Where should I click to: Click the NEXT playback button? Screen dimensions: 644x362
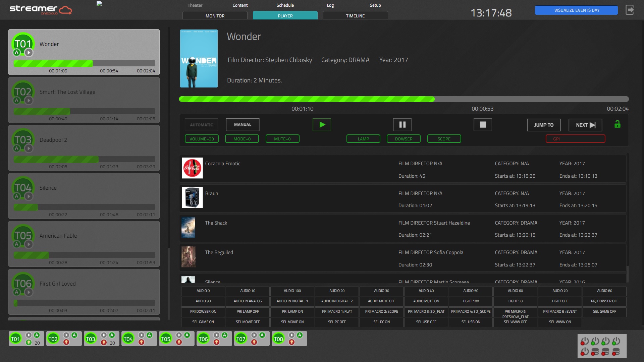pos(585,125)
